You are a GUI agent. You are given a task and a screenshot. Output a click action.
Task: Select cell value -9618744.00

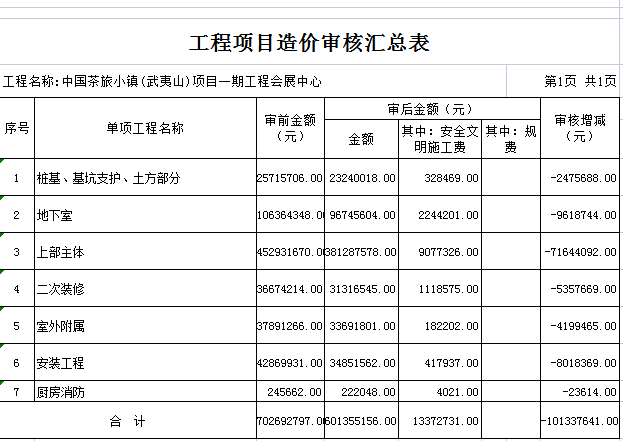[x=580, y=215]
